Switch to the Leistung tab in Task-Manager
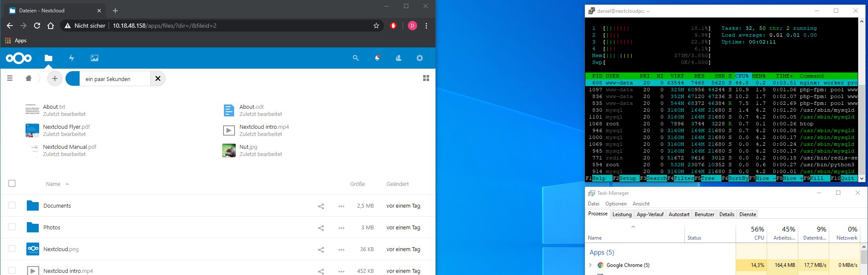The height and width of the screenshot is (275, 868). 622,214
